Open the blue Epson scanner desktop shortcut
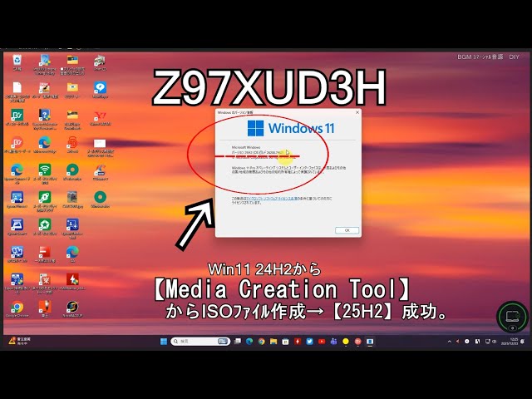532x399 pixels. pos(17,227)
